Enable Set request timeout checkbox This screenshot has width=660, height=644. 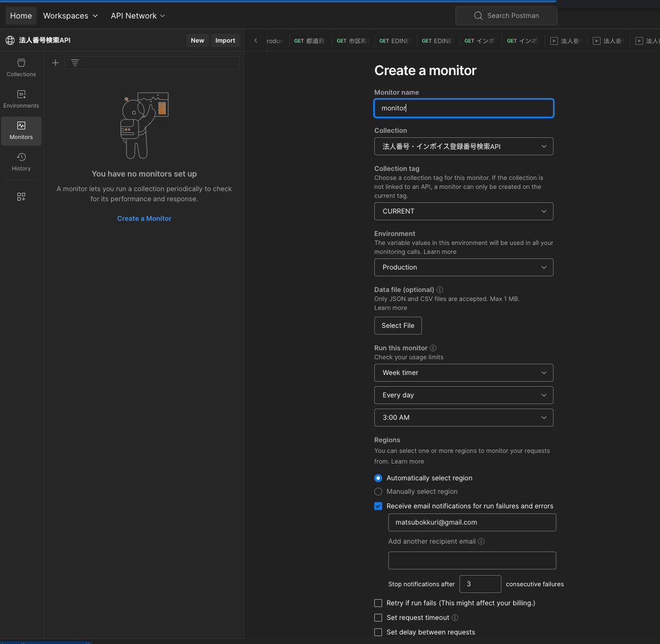378,618
